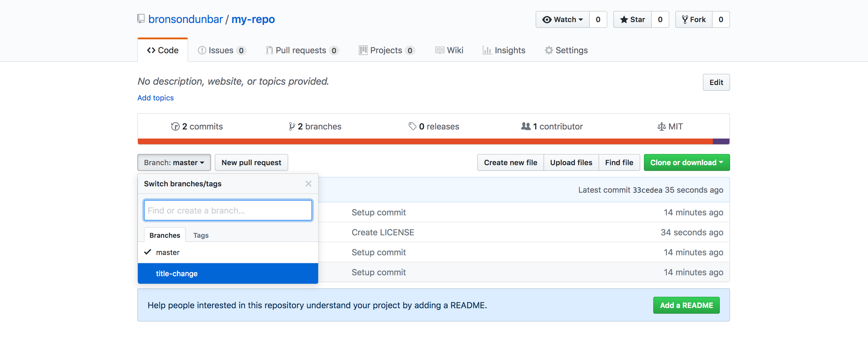Open the Pull requests tab
The height and width of the screenshot is (340, 868).
[x=301, y=51]
